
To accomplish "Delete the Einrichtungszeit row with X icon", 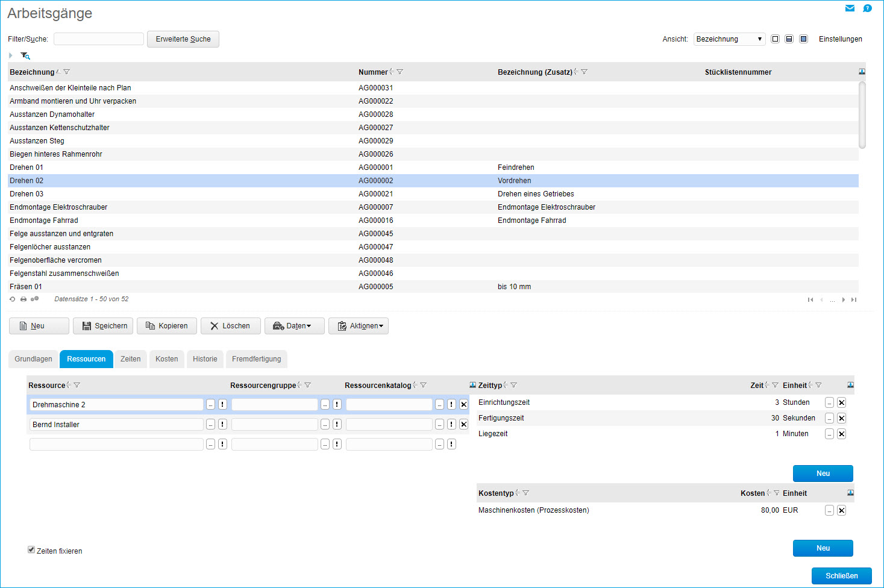I will [x=842, y=402].
